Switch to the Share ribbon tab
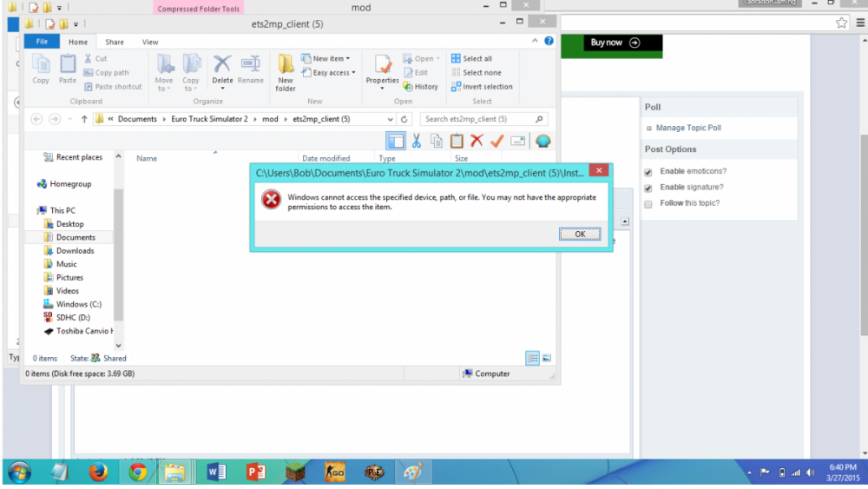868x489 pixels. pyautogui.click(x=115, y=42)
